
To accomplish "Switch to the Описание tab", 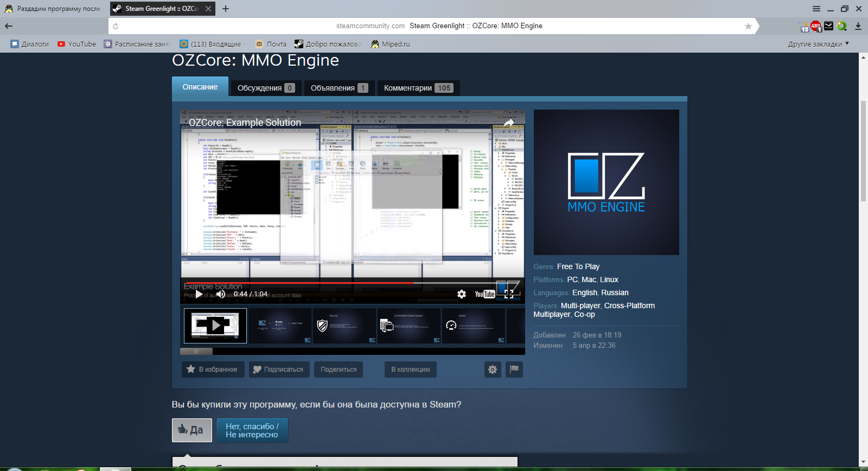I will [x=200, y=87].
